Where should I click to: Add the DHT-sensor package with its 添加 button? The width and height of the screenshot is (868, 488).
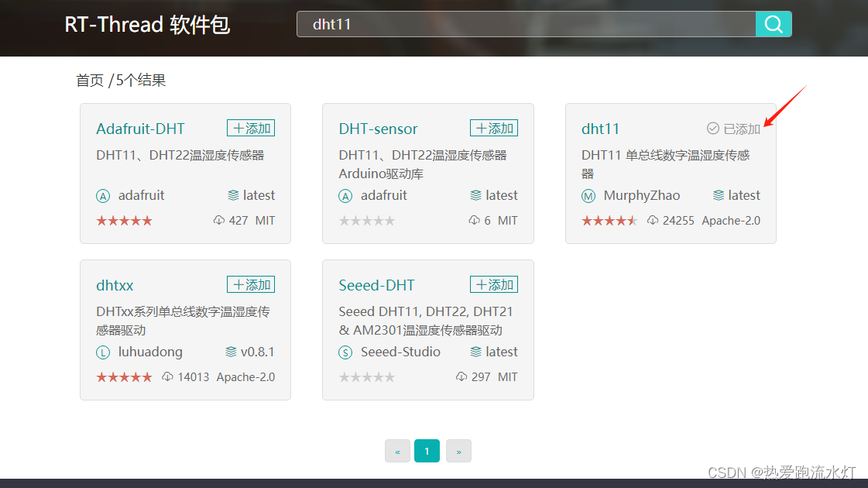[493, 128]
